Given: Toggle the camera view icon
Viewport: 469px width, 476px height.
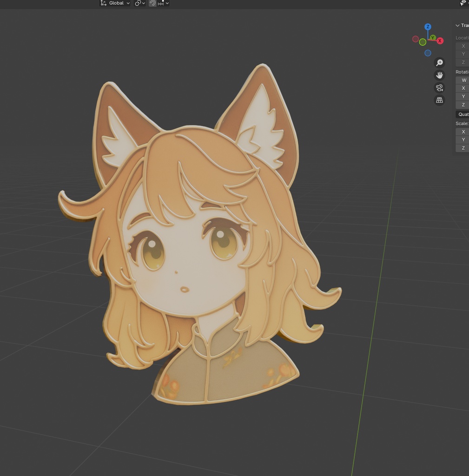Looking at the screenshot, I should click(440, 87).
